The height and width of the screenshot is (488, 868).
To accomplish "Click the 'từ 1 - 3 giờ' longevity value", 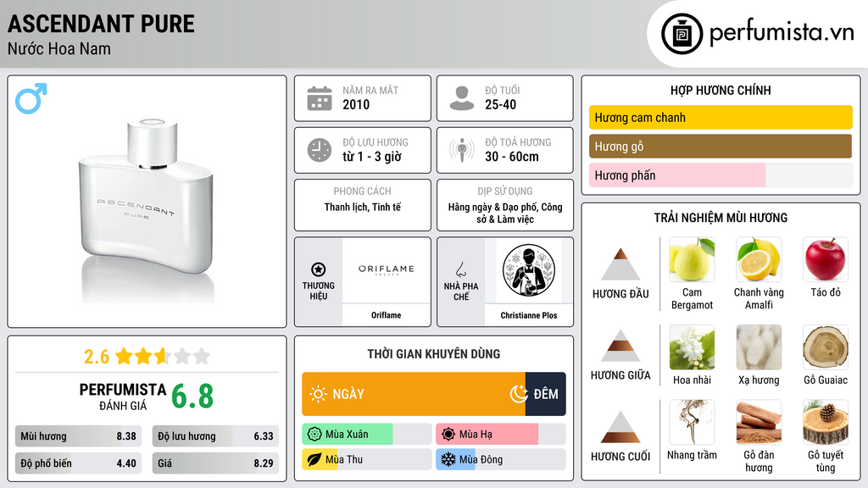I will tap(372, 157).
